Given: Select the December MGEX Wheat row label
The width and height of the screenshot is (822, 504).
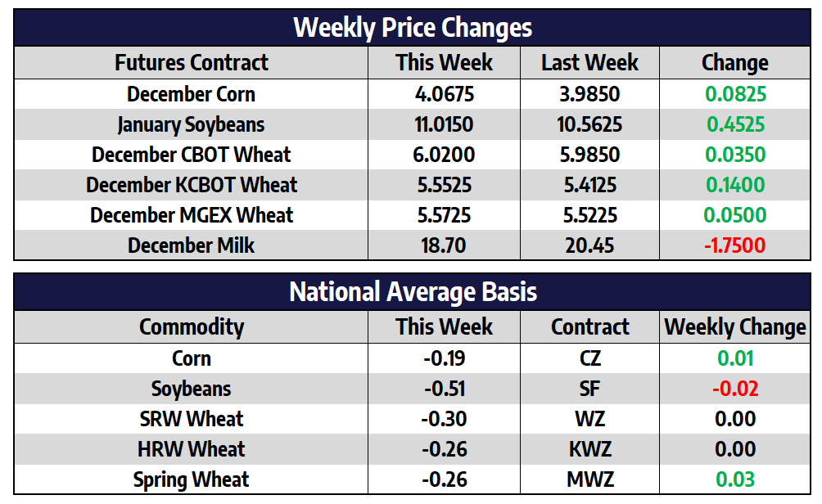Looking at the screenshot, I should pyautogui.click(x=191, y=215).
